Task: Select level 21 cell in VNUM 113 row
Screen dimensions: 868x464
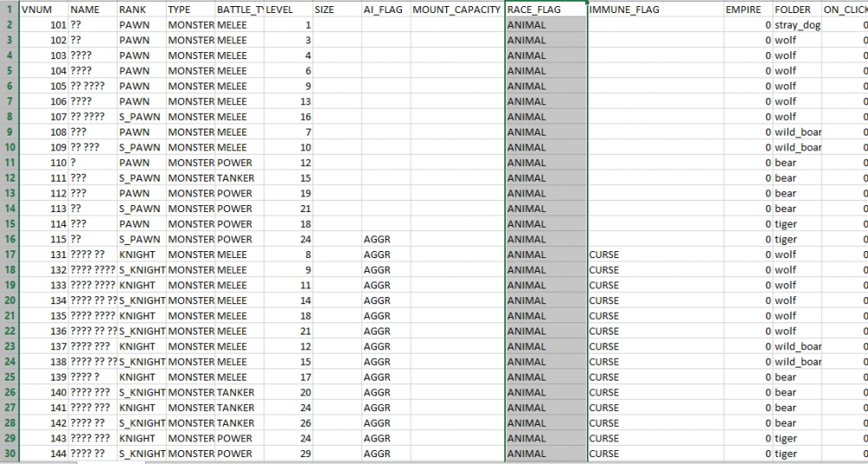Action: tap(288, 209)
